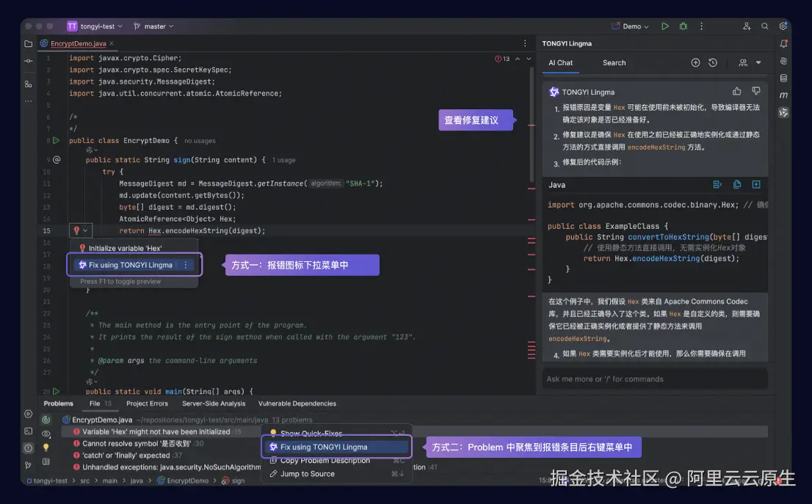Select the Project Errors tab
The height and width of the screenshot is (504, 812).
click(147, 403)
